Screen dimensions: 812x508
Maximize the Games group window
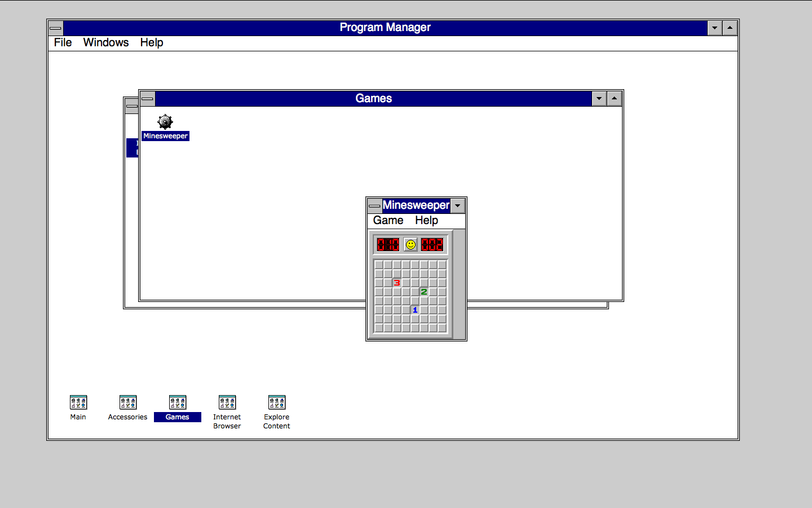pos(614,99)
